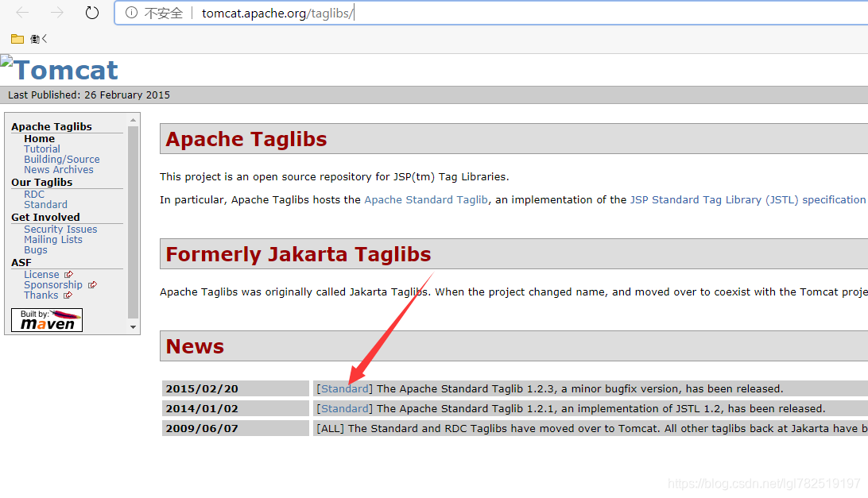Click the sidebar scrollbar thumb
This screenshot has width=868, height=498.
pyautogui.click(x=133, y=222)
